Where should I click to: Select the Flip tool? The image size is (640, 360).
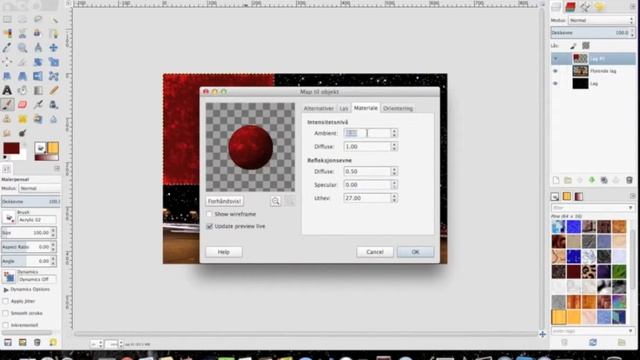(x=38, y=76)
